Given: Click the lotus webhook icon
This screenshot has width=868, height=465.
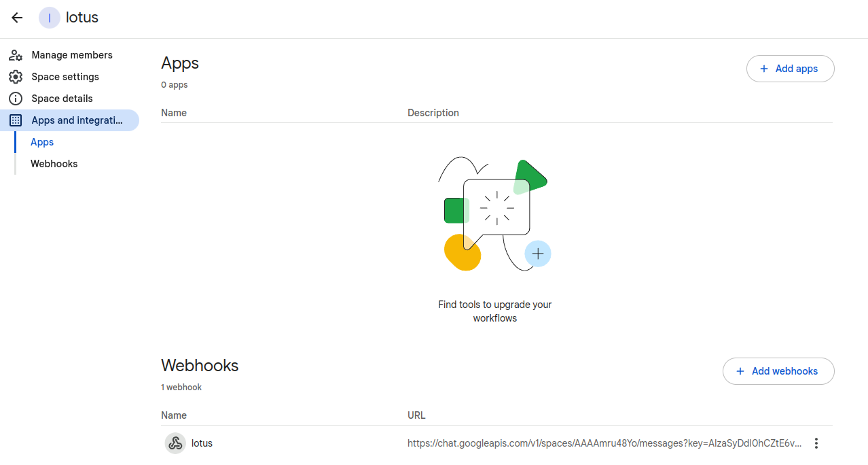Looking at the screenshot, I should pyautogui.click(x=175, y=443).
